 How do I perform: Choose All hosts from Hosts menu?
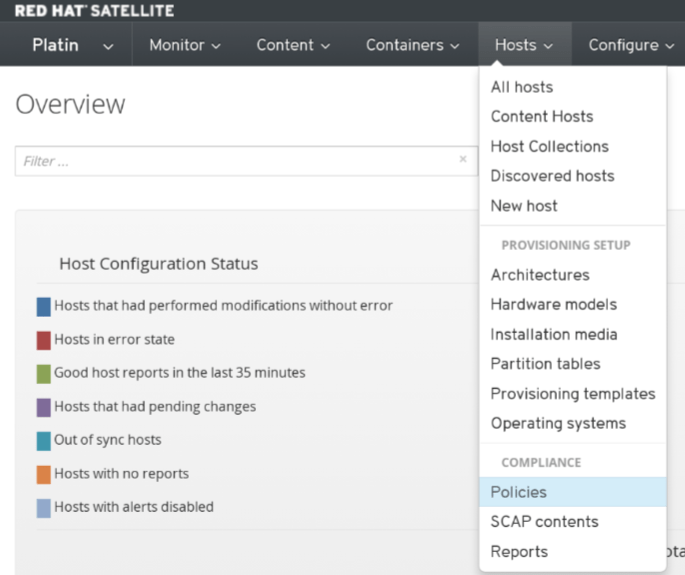522,87
